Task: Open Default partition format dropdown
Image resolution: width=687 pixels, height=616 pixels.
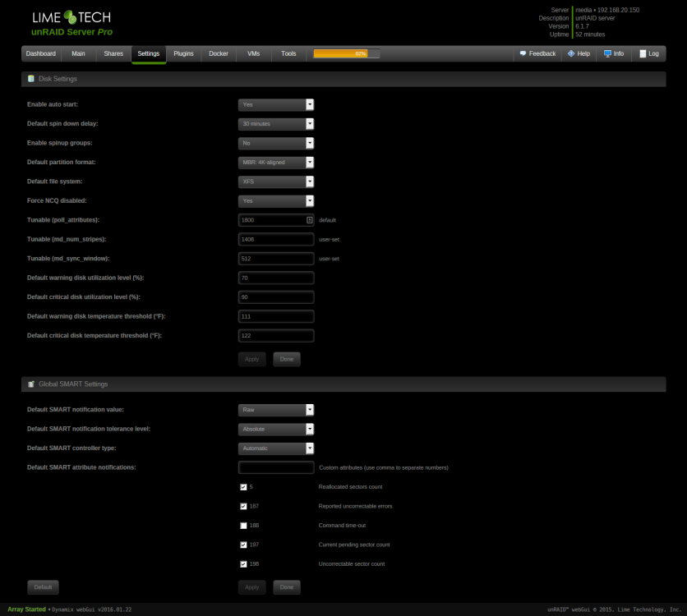Action: (x=276, y=163)
